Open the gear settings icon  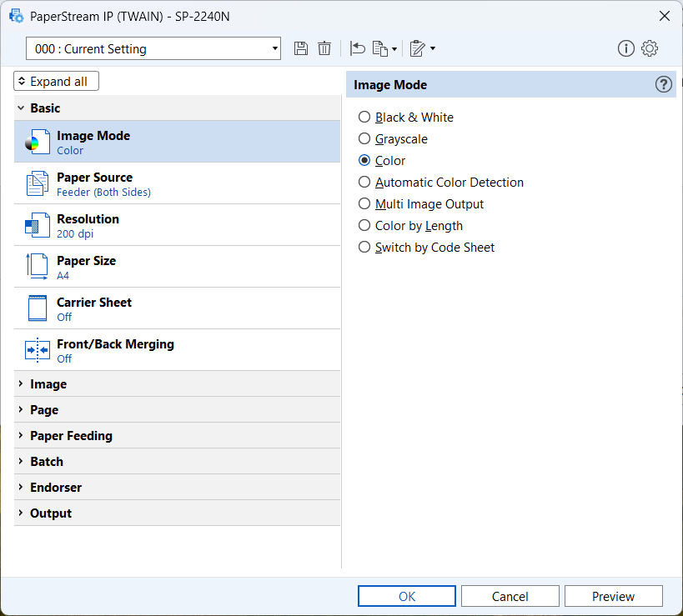650,48
